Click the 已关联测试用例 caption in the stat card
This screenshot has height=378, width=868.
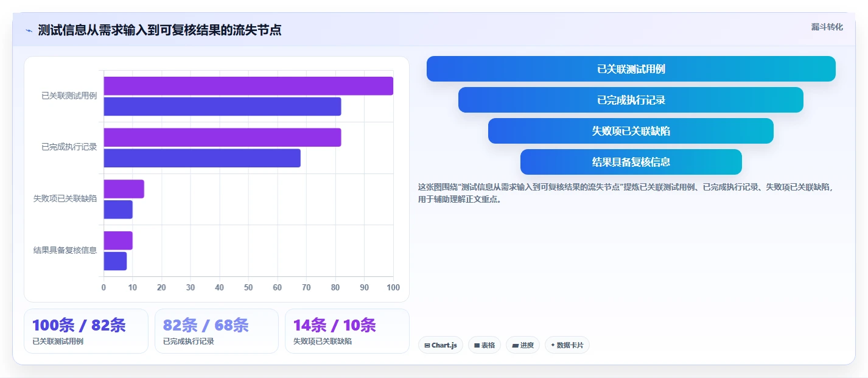[x=58, y=341]
